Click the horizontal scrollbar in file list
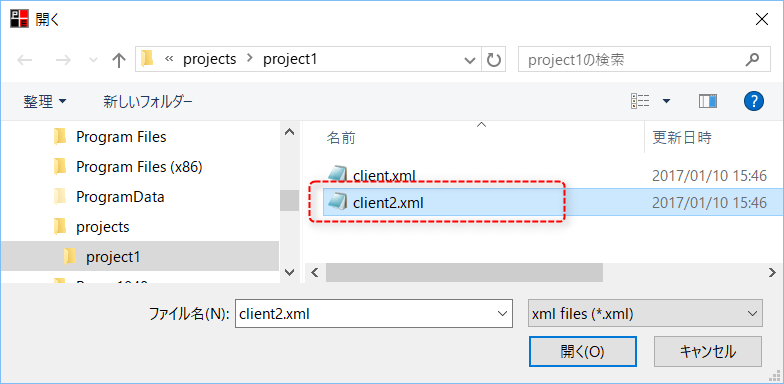This screenshot has height=384, width=784. [464, 272]
